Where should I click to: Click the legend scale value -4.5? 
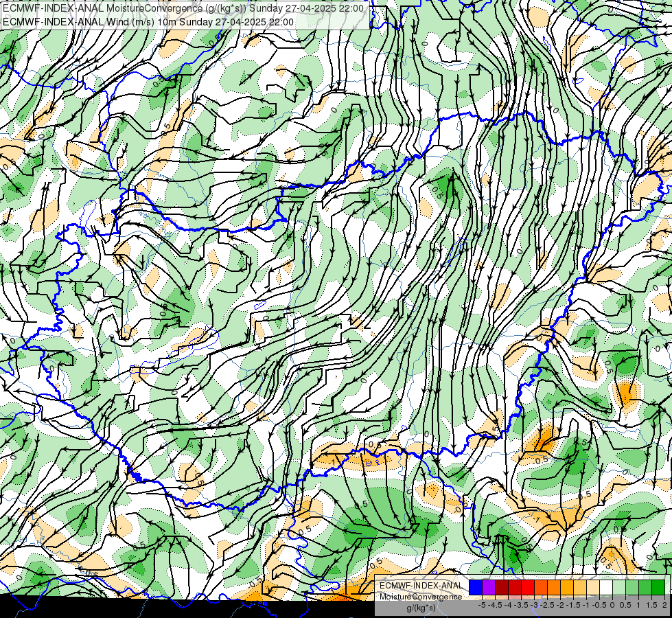(495, 605)
